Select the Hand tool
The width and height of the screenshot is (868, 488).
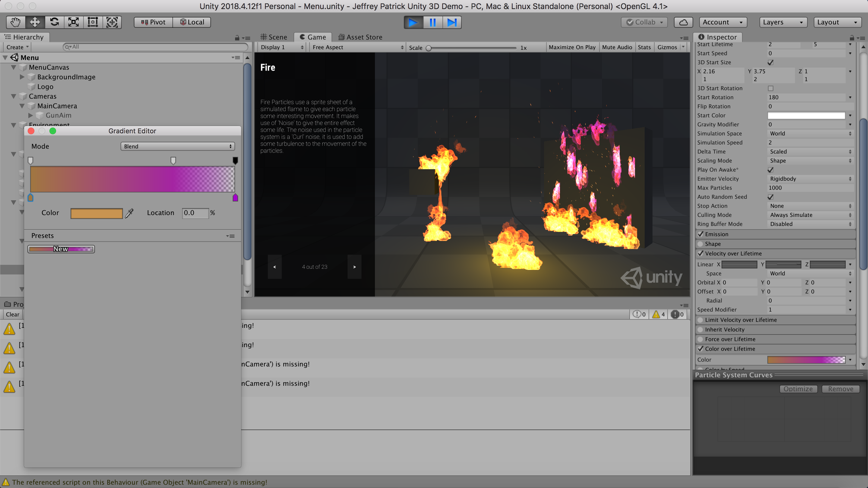click(x=15, y=22)
